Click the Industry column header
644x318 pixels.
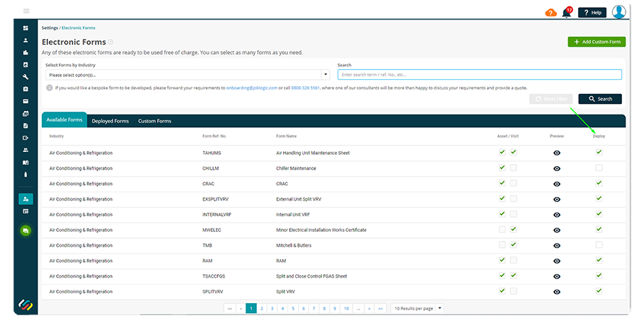coord(57,136)
